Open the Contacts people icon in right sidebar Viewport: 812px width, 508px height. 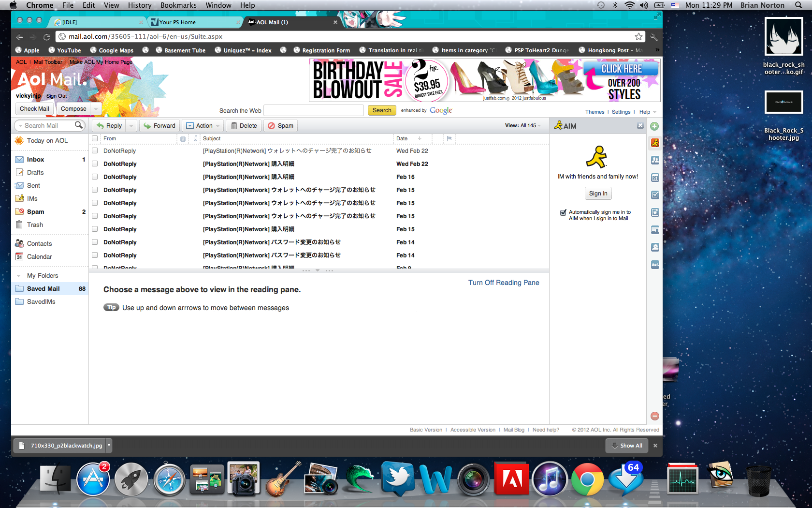(655, 160)
